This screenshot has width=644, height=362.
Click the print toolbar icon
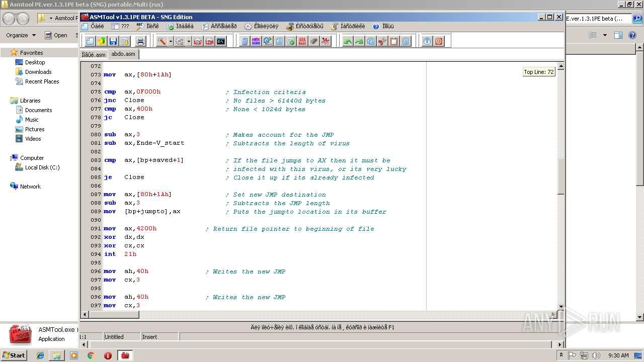pos(140,41)
